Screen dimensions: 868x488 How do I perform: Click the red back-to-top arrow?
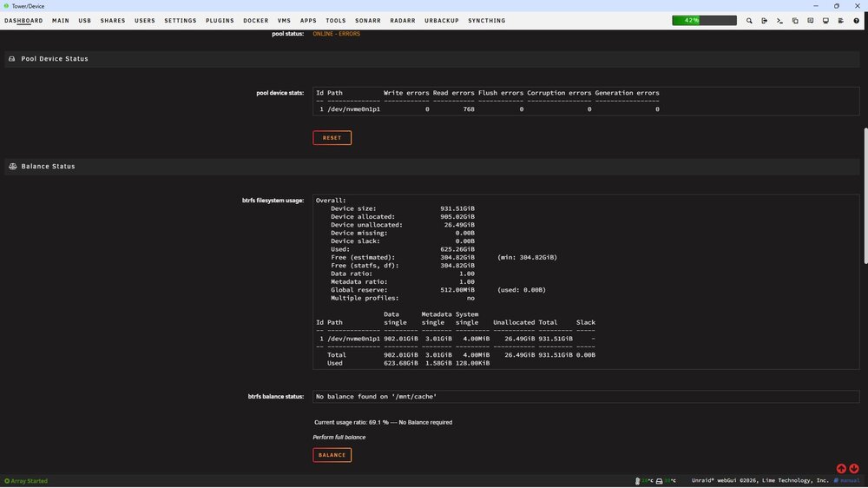841,469
